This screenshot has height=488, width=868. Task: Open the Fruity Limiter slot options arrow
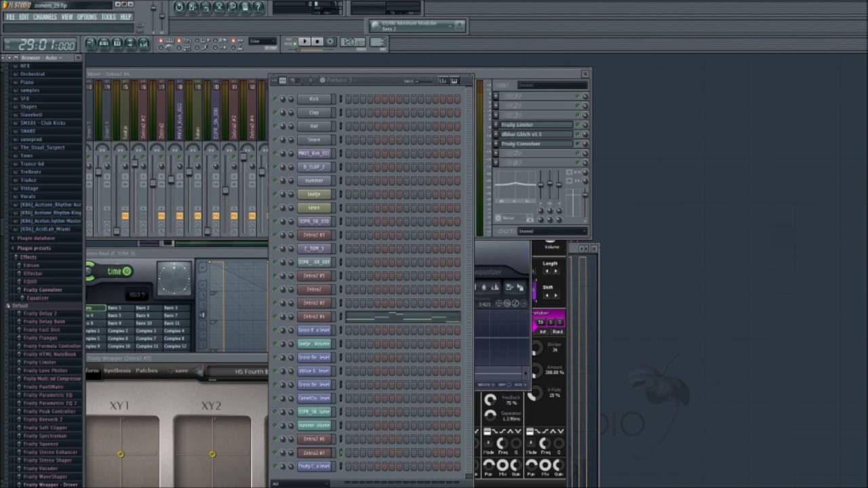point(496,125)
